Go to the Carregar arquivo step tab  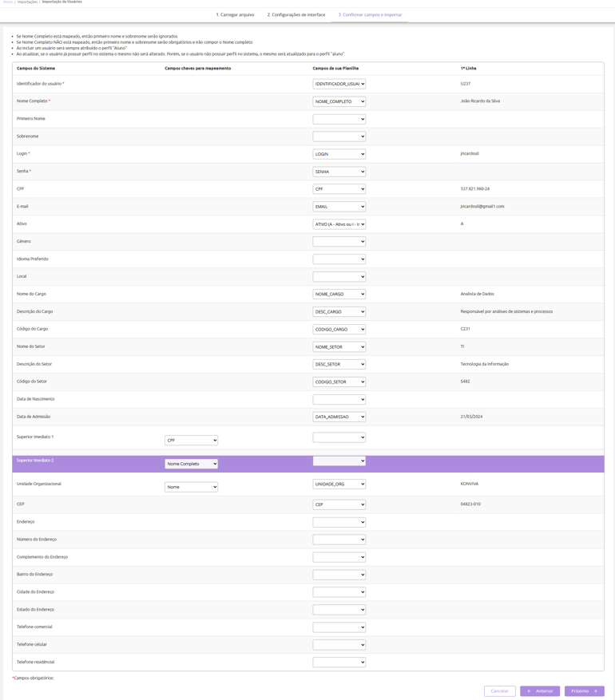[235, 15]
